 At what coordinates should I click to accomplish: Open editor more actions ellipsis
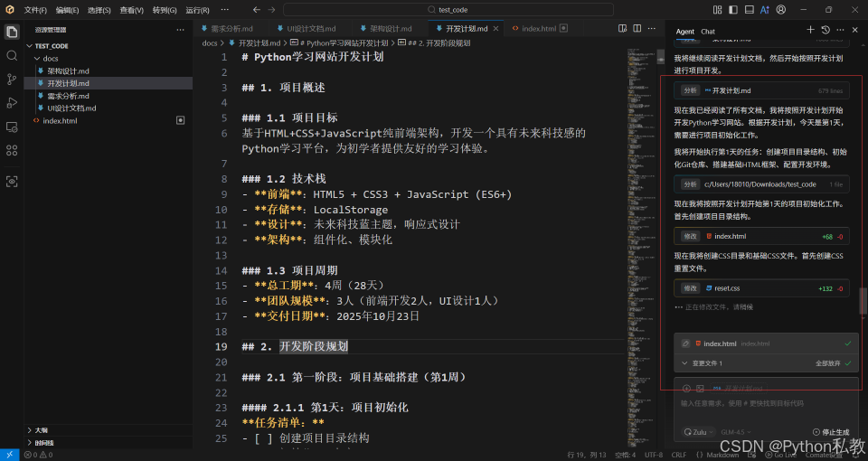[x=652, y=28]
